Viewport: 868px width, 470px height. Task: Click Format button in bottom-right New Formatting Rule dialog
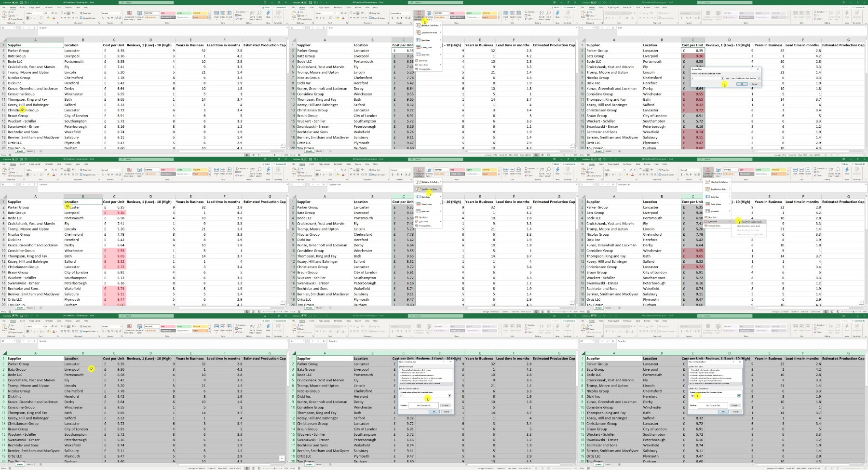[735, 405]
